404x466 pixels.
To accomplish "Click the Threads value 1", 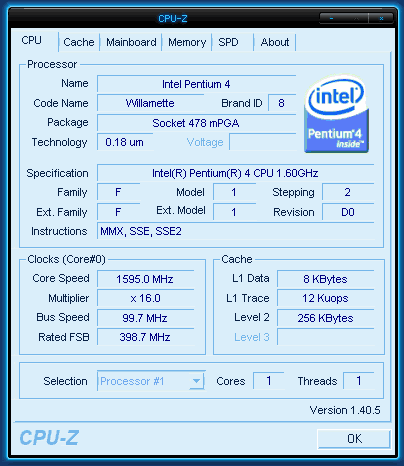I will (x=359, y=381).
